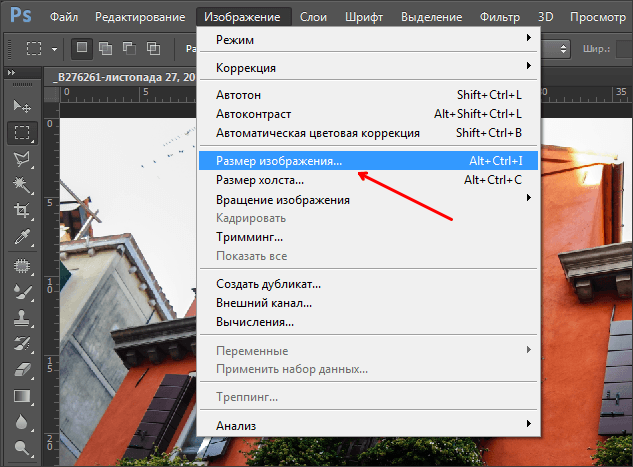Screen dimensions: 633x467
Task: Click Создать дубликат... menu entry
Action: 368,284
